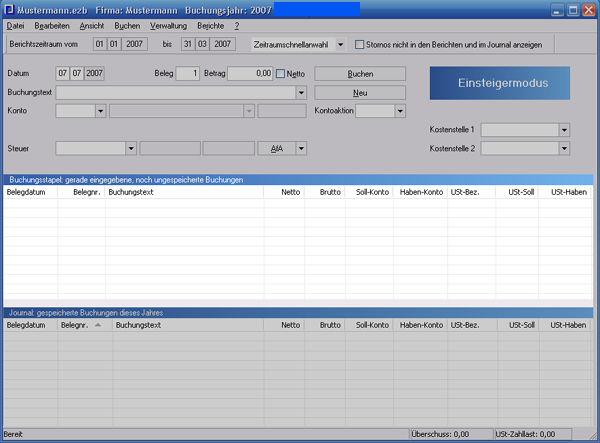Click Buchungsstapel USt-Haben column header
The width and height of the screenshot is (600, 443).
click(x=566, y=192)
